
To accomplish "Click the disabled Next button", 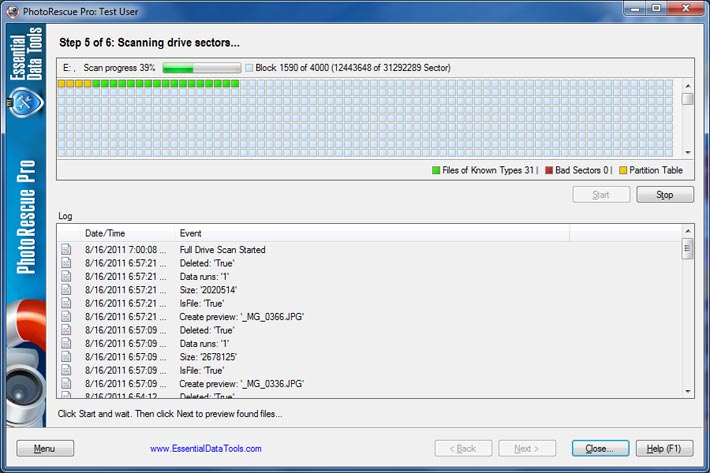I will coord(527,449).
